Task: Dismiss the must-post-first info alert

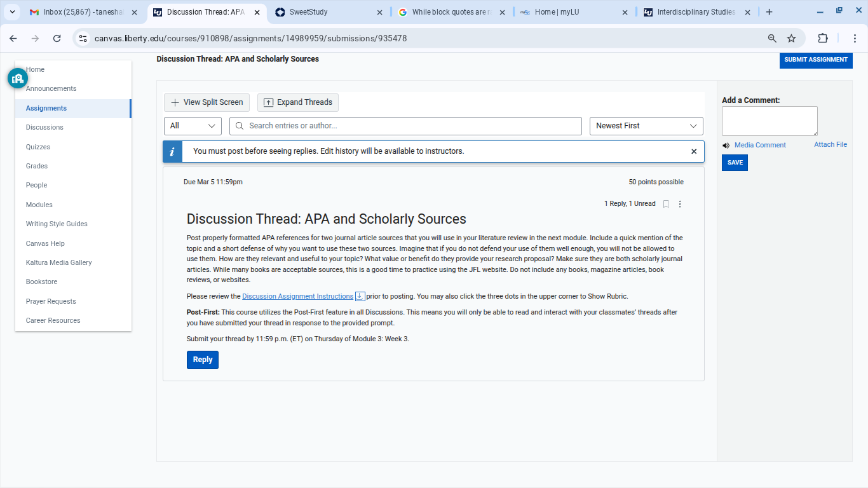Action: point(694,151)
